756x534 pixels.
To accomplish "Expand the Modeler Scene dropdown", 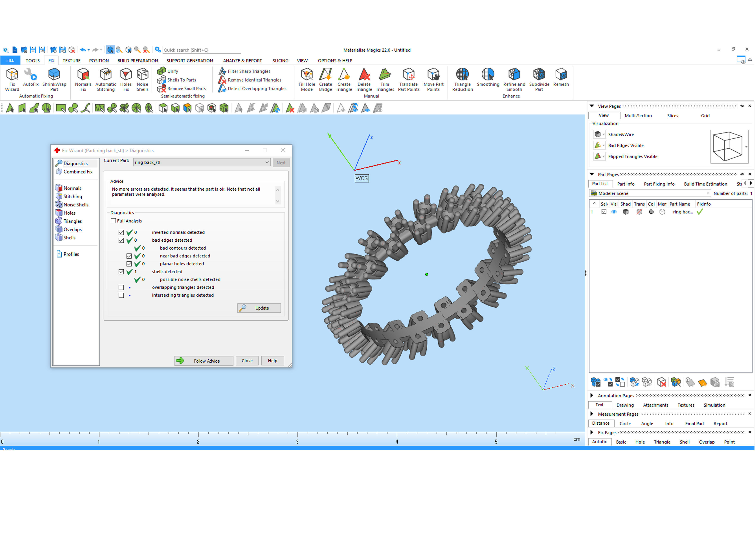I will pyautogui.click(x=708, y=193).
